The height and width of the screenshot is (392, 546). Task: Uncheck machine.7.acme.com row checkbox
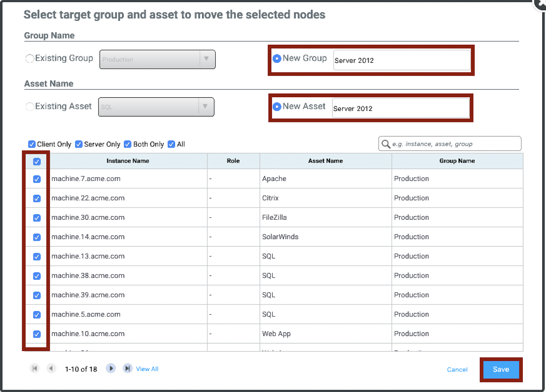click(37, 179)
